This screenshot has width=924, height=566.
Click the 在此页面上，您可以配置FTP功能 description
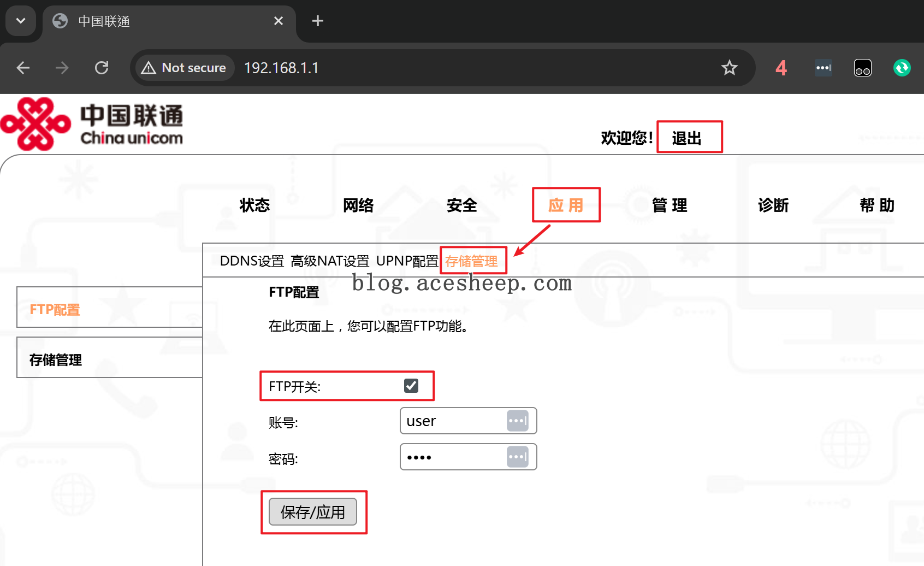click(x=368, y=326)
